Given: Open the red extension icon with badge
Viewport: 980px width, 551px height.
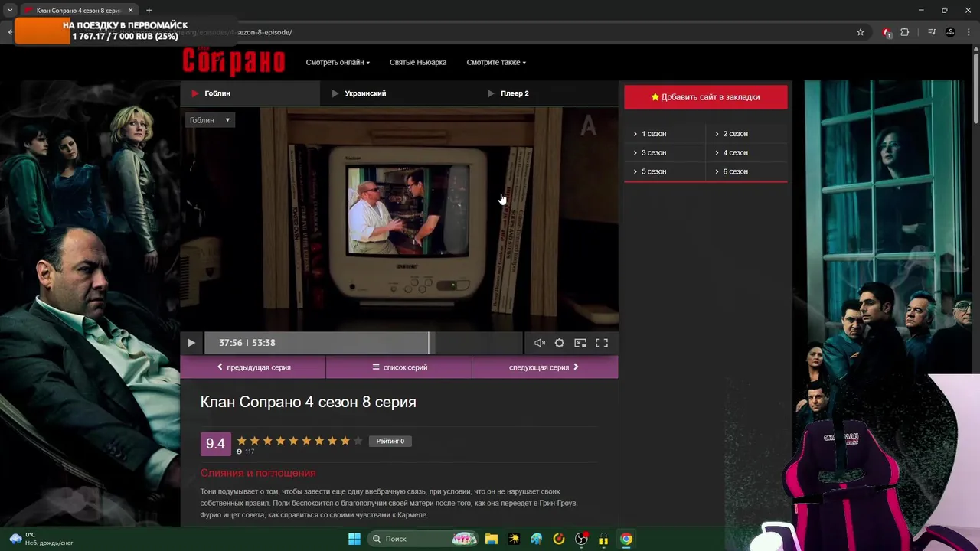Looking at the screenshot, I should (887, 32).
